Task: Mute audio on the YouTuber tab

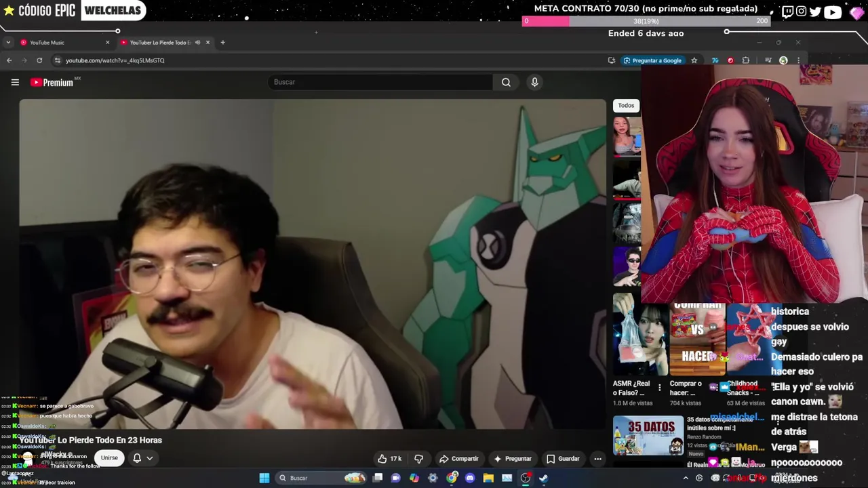Action: tap(197, 43)
